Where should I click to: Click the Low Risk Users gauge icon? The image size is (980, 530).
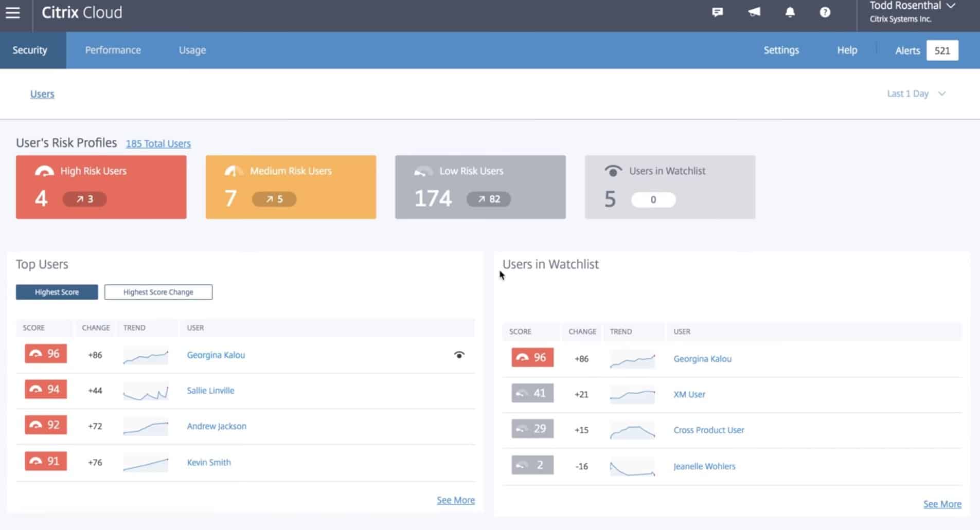(x=423, y=171)
